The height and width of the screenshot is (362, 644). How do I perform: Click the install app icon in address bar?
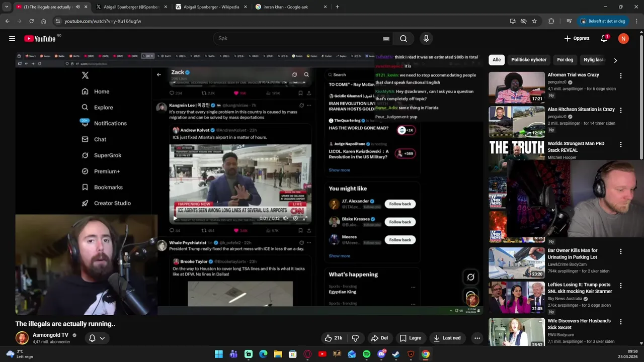tap(513, 21)
